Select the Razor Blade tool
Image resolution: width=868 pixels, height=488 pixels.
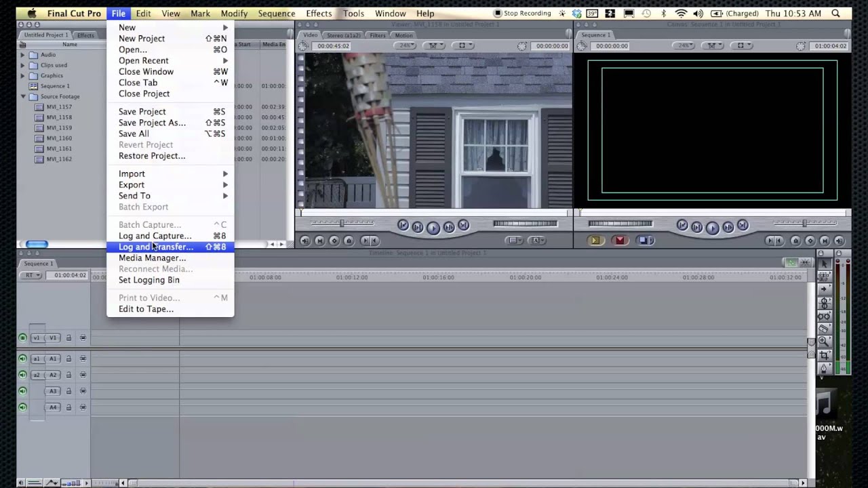coord(824,329)
